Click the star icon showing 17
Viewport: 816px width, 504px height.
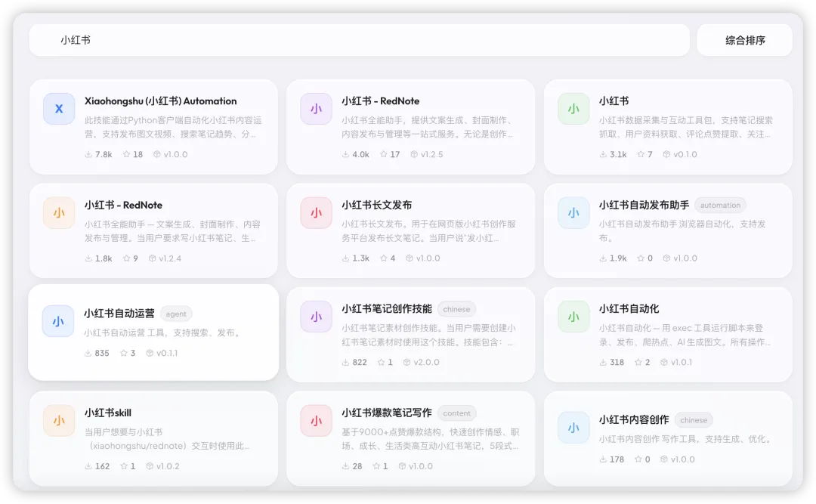[384, 154]
